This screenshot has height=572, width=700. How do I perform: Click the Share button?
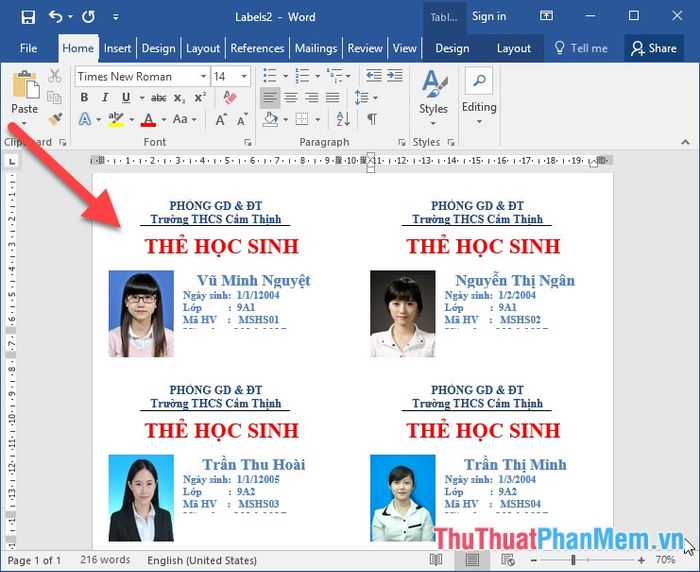tap(652, 48)
